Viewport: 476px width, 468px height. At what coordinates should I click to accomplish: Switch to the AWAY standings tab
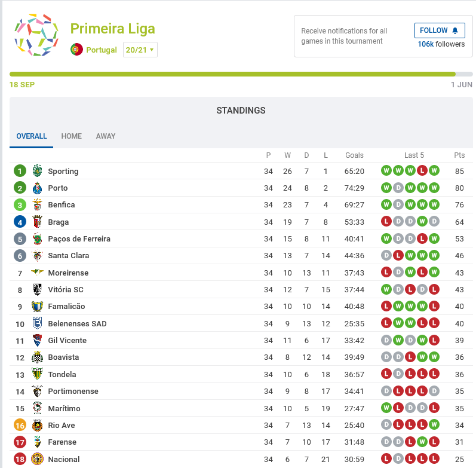click(106, 136)
